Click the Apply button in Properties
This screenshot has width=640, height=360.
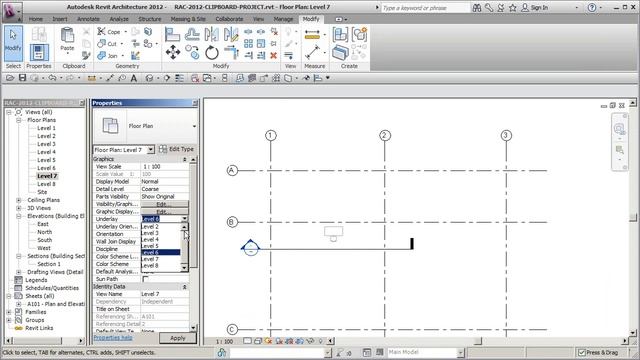pos(178,338)
